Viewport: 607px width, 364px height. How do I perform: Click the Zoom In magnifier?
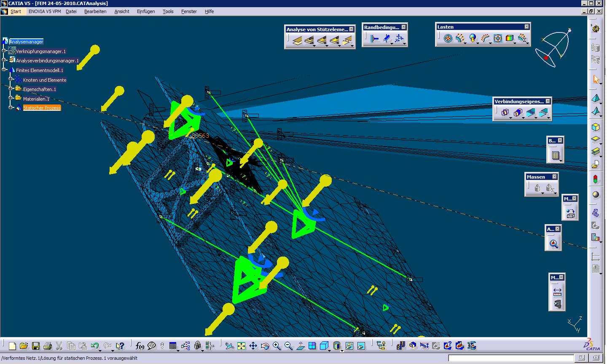(277, 346)
